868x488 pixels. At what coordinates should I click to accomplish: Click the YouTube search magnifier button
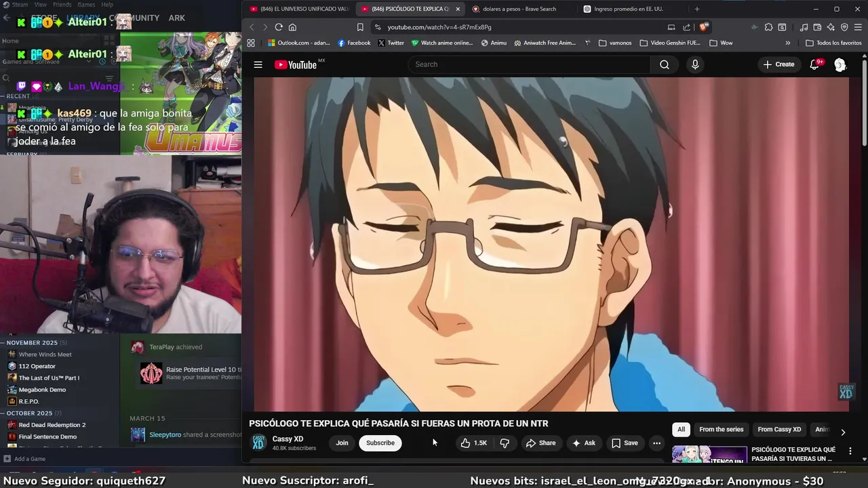click(x=665, y=64)
